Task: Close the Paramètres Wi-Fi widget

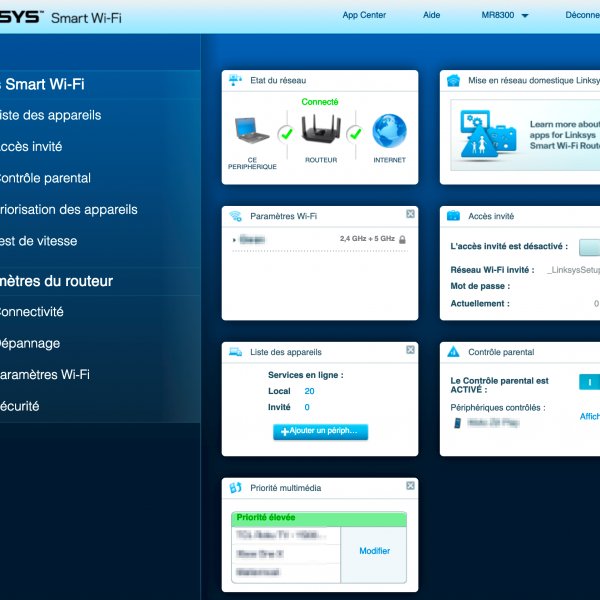Action: (410, 214)
